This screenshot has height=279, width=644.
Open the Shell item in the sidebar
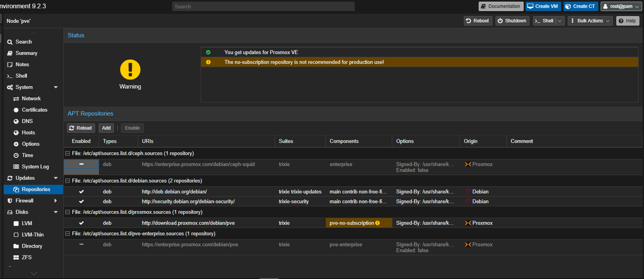34,76
